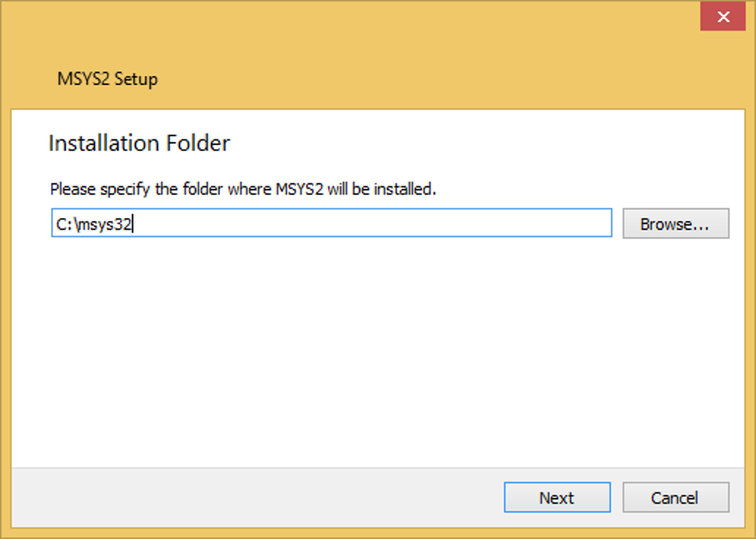Proceed to the next setup step
756x539 pixels.
tap(557, 497)
